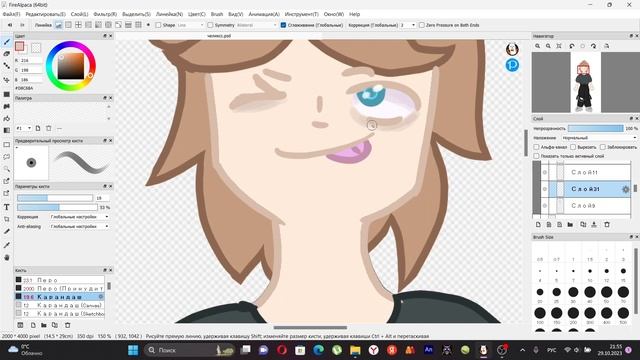Open the Symmetry mode dropdown

point(257,25)
